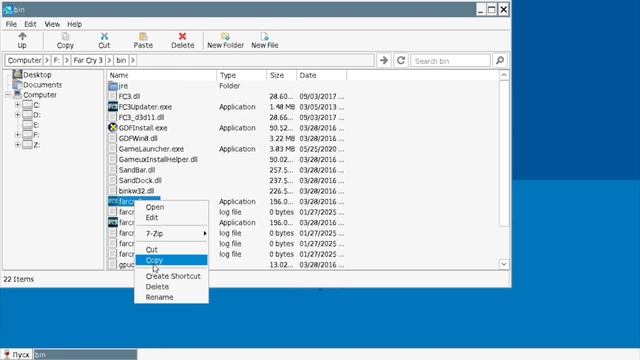Open breadcrumb chevron after Far Cry 3

[x=109, y=60]
